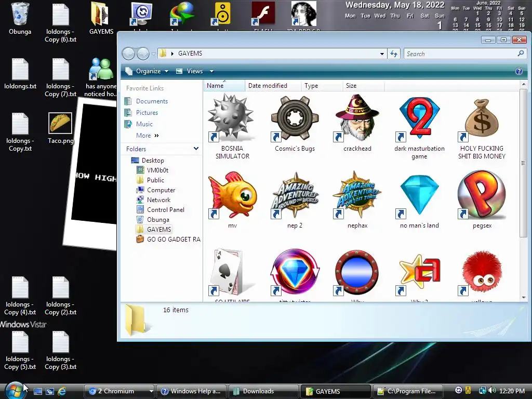Click the Show Desktop quick launch icon

(x=37, y=391)
